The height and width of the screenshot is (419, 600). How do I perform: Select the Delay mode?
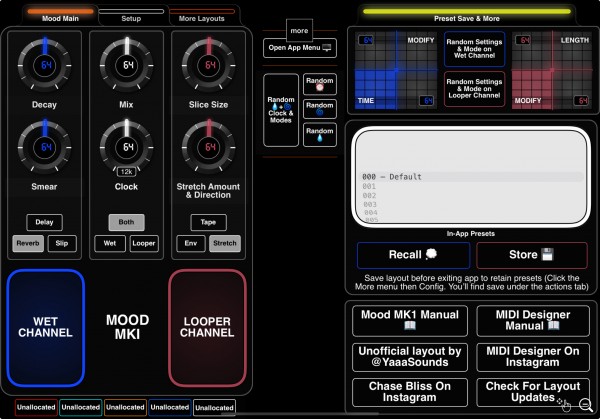(x=44, y=222)
